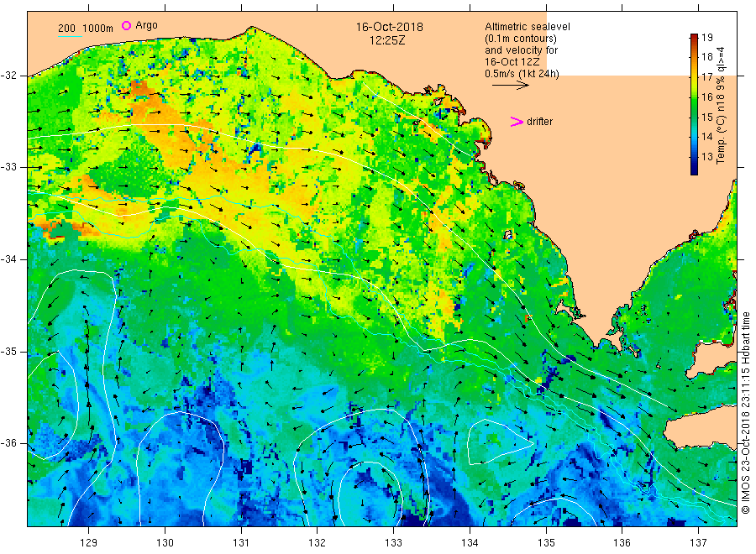Click the 131 longitude axis label

241,542
